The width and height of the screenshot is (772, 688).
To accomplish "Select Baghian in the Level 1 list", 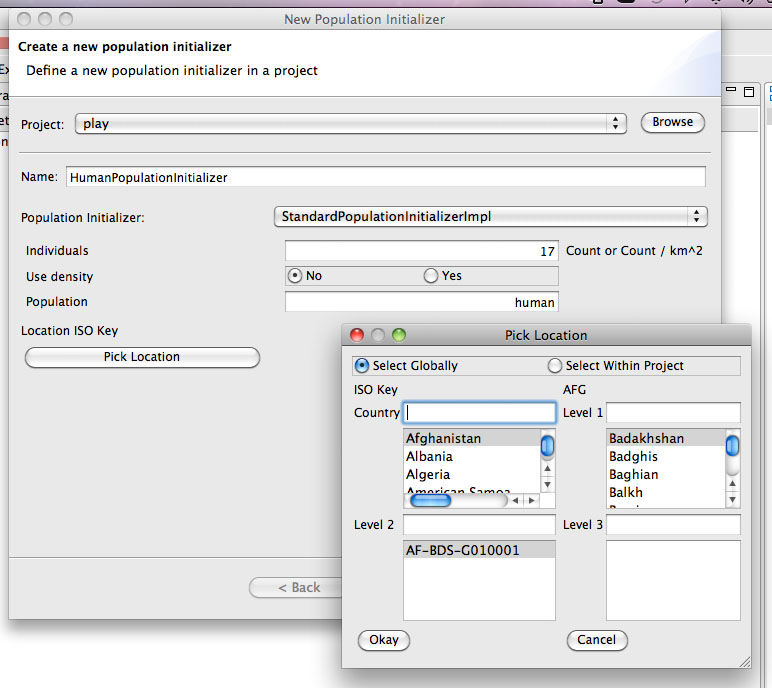I will pyautogui.click(x=666, y=474).
